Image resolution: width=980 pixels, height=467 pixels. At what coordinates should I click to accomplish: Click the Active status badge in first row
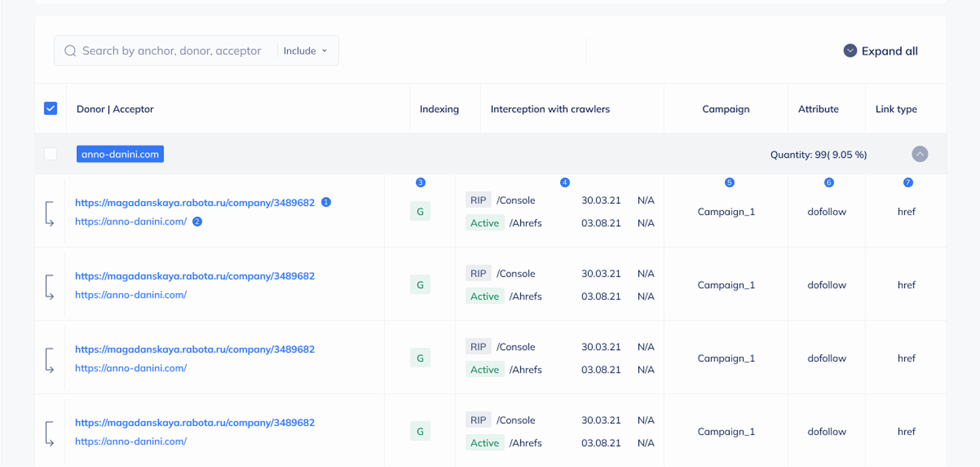485,223
